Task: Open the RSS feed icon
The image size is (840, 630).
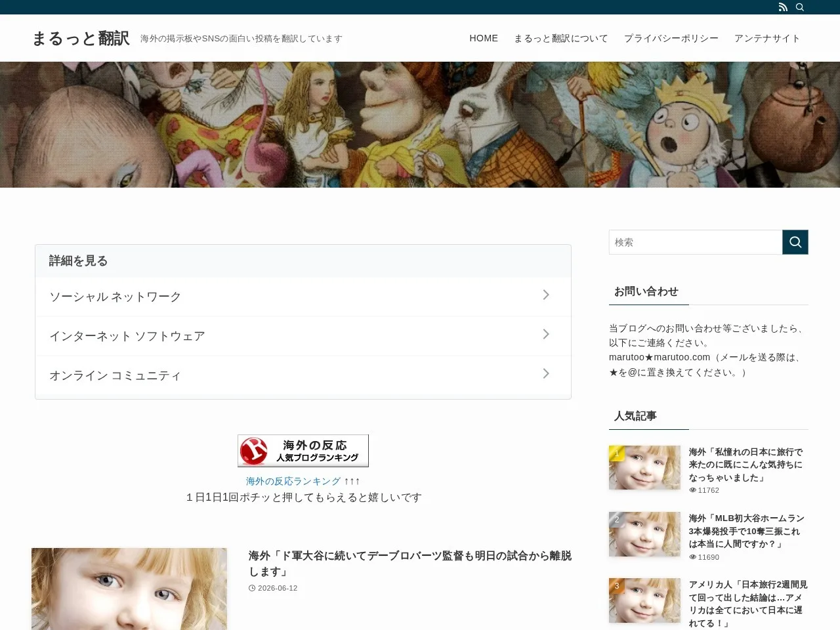Action: pyautogui.click(x=783, y=7)
